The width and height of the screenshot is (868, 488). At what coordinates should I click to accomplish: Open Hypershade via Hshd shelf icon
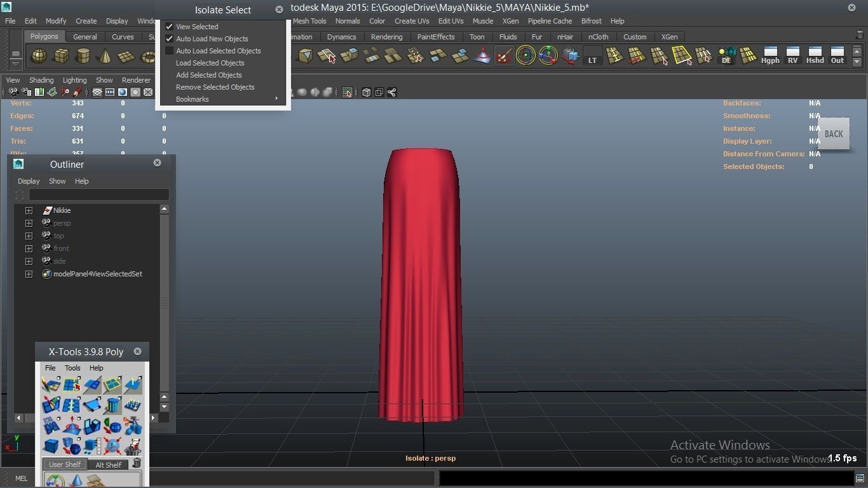(x=815, y=55)
